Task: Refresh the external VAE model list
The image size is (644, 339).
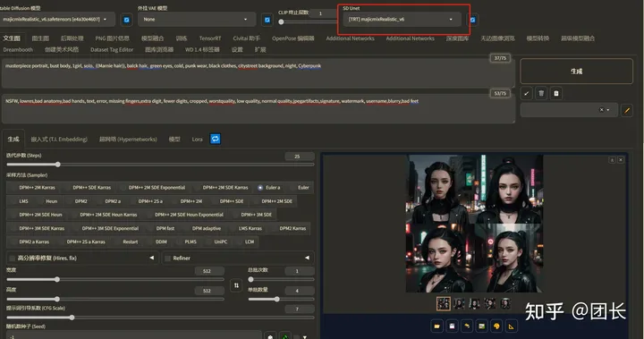Action: 267,20
